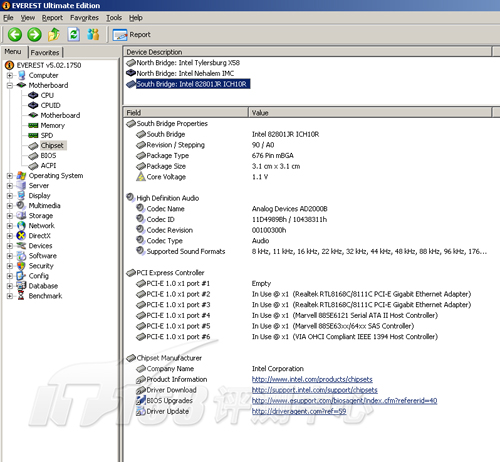Viewport: 500px width, 462px height.
Task: Expand the DirectX tree node
Action: click(x=10, y=236)
